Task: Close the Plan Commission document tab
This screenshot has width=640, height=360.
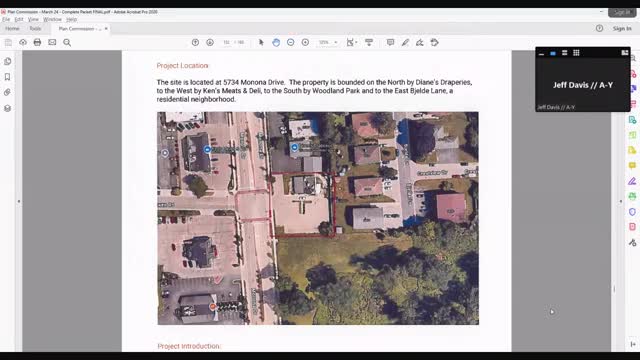Action: pos(106,29)
